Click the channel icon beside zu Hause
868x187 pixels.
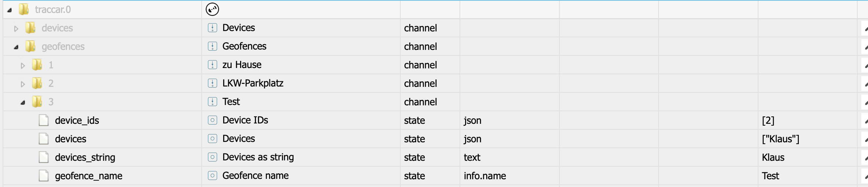point(212,65)
